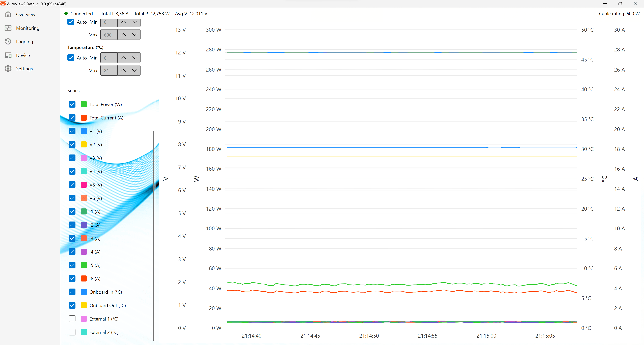Click the Settings gear icon

[x=8, y=69]
